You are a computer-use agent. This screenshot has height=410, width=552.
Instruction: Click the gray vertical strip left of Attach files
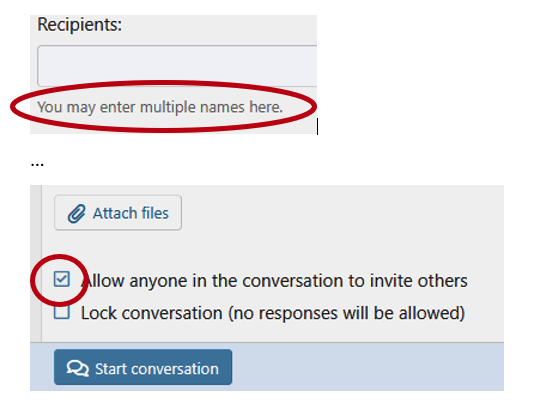36,263
